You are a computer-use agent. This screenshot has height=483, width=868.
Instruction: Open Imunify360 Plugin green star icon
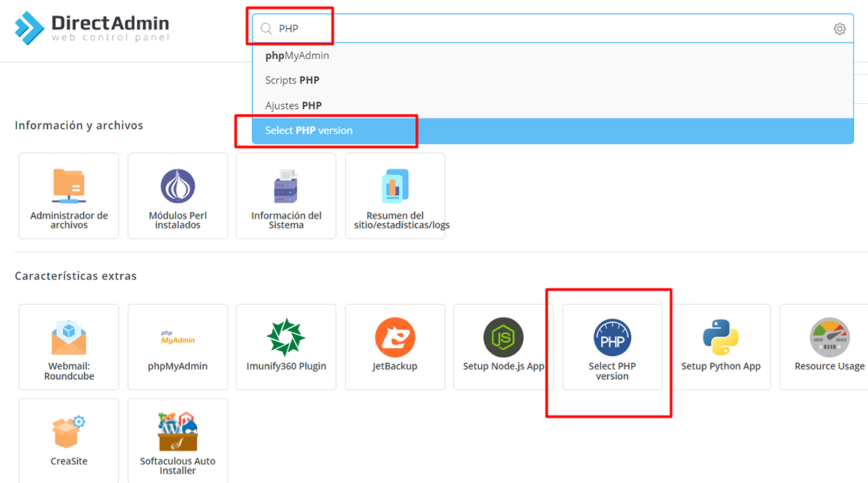[285, 336]
